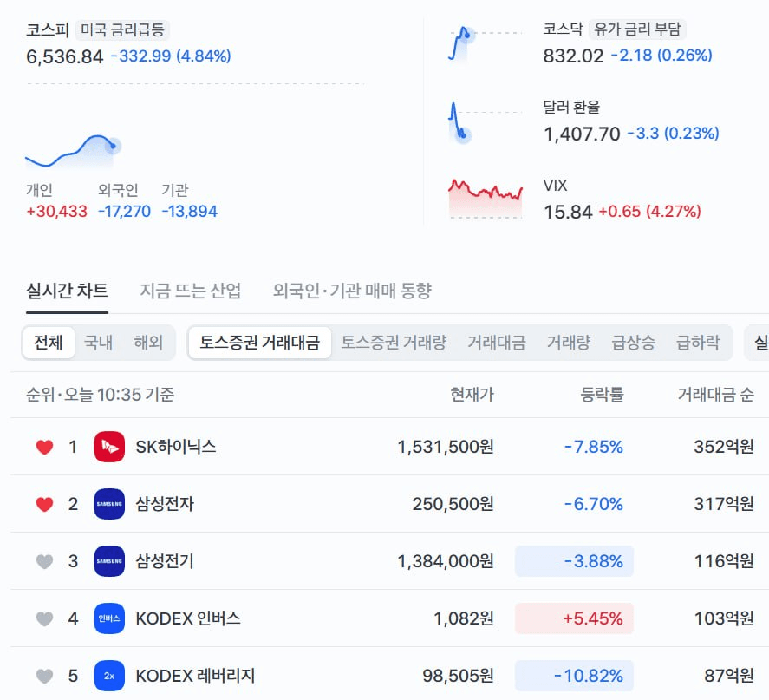Select the 전체 market filter
Viewport: 769px width, 700px height.
click(x=48, y=343)
